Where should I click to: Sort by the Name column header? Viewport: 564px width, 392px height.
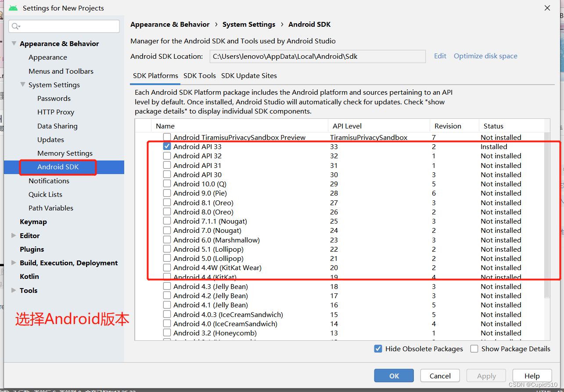[165, 126]
